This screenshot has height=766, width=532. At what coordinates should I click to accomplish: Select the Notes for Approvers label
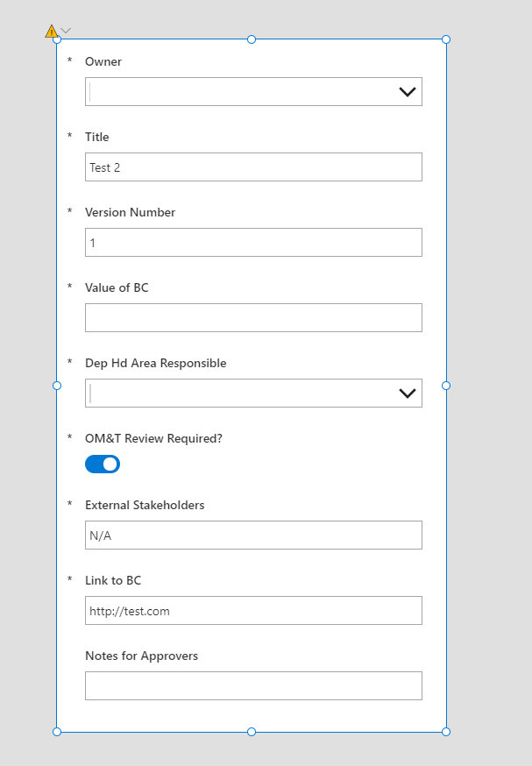[x=141, y=656]
